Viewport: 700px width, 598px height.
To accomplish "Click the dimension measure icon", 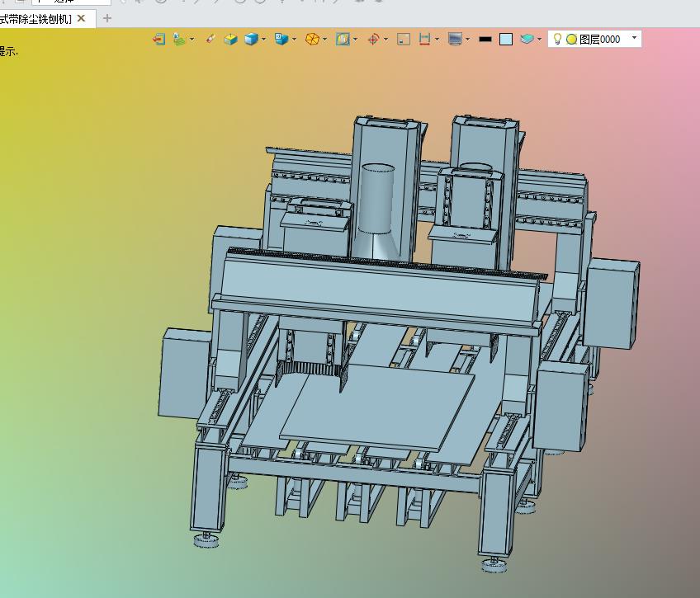I will tap(424, 40).
